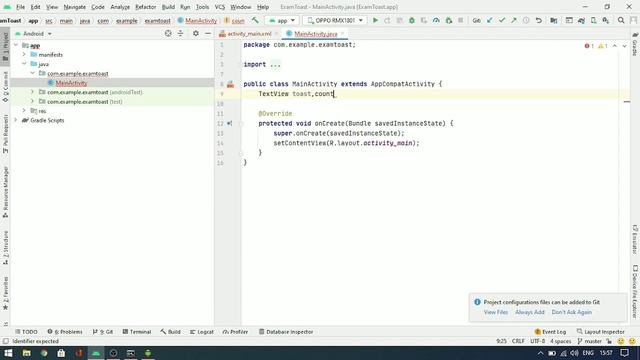Expand the com.example.examtoast (androidTest) package
Image resolution: width=640 pixels, height=360 pixels.
tap(32, 92)
